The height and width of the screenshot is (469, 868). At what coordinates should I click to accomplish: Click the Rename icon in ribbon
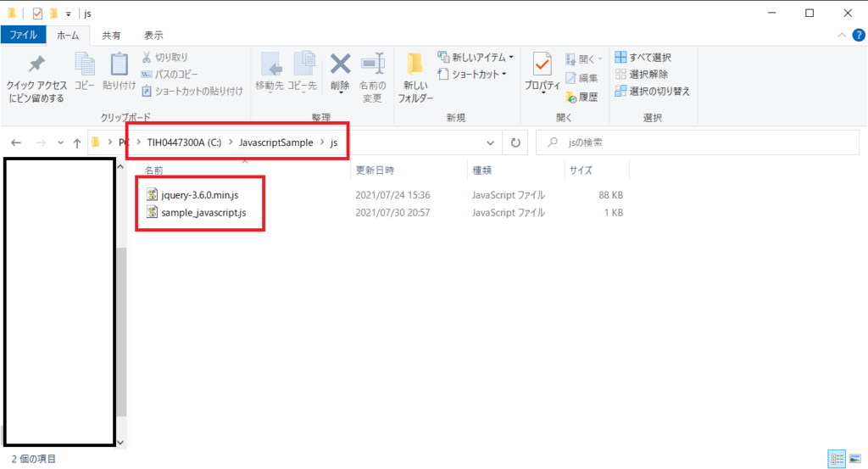372,64
